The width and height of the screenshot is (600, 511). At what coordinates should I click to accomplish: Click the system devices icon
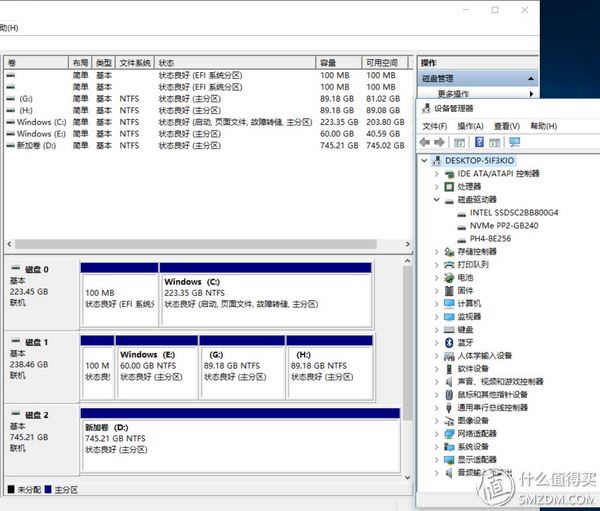click(449, 447)
